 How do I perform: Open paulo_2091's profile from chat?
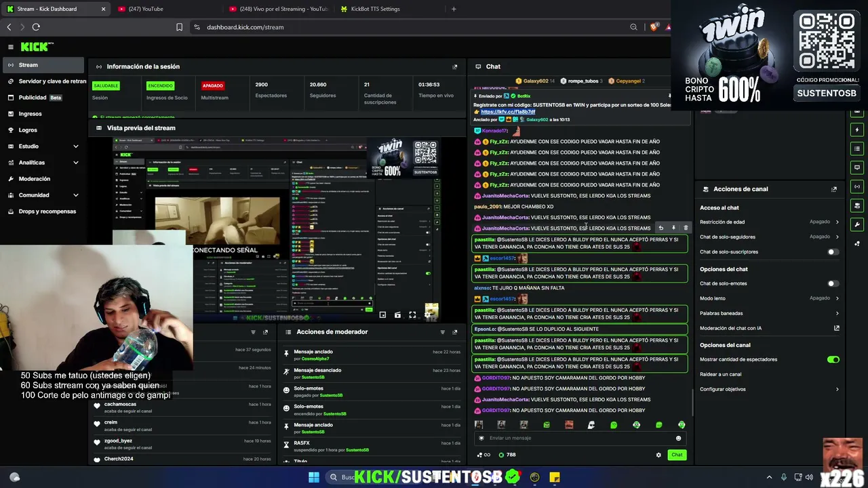click(x=488, y=207)
